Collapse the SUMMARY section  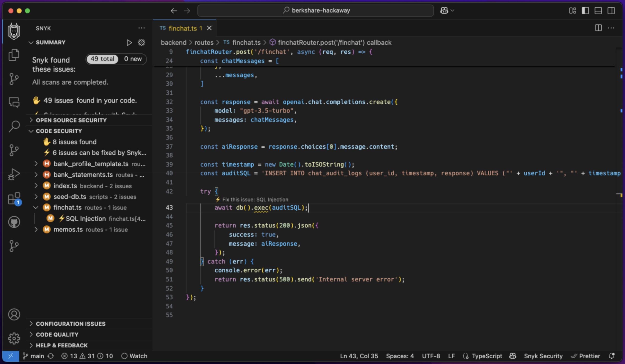click(31, 43)
